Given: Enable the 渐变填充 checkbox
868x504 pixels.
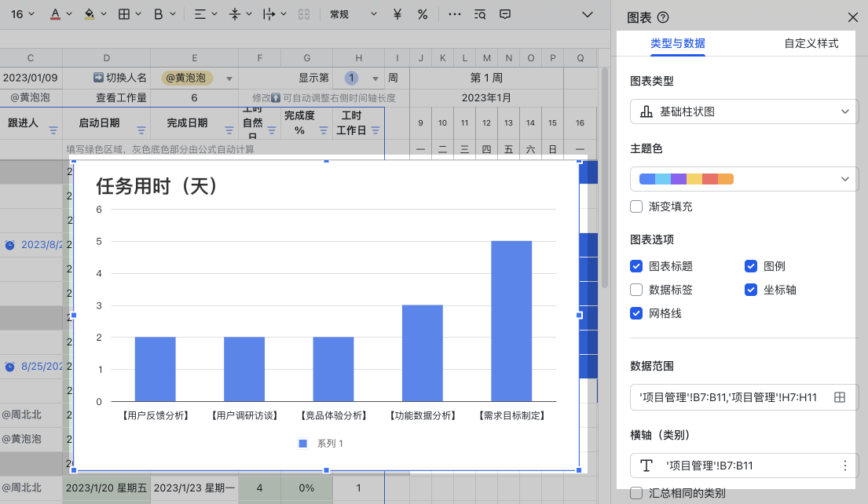Looking at the screenshot, I should [x=636, y=206].
